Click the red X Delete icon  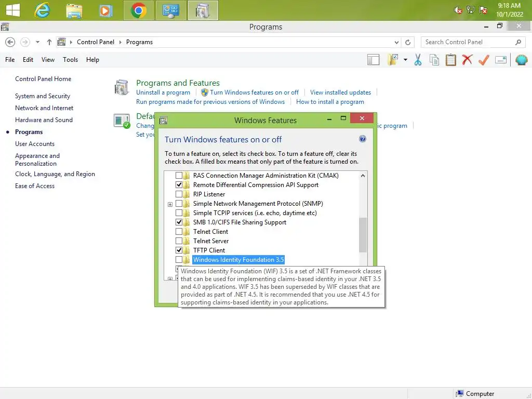click(x=467, y=60)
